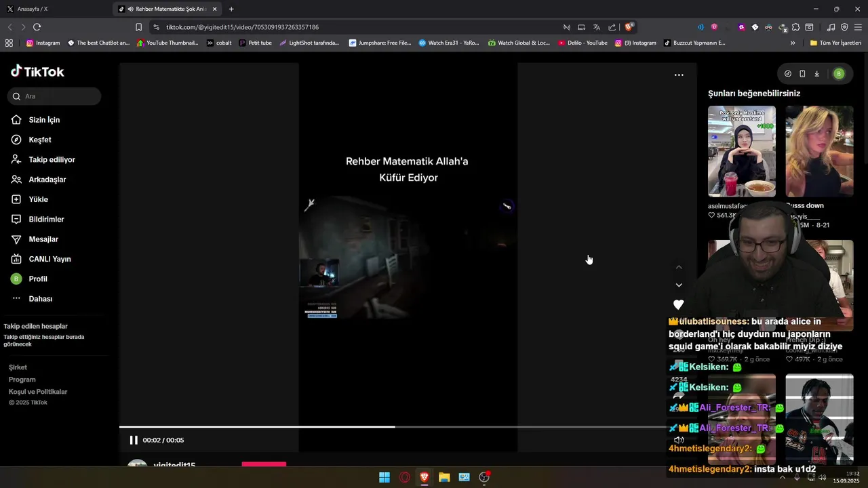Click TikTok coins icon in top pill

788,74
